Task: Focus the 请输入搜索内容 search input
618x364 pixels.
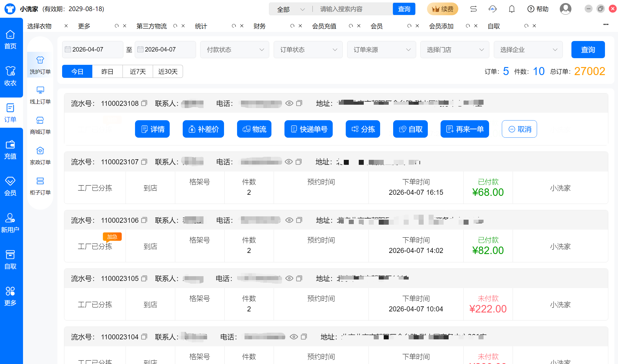Action: [352, 9]
